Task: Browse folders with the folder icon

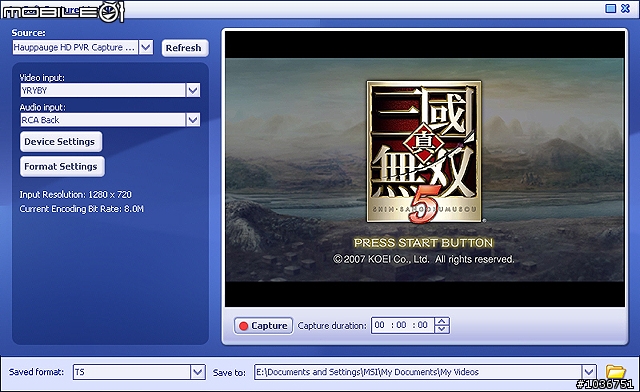Action: click(616, 372)
